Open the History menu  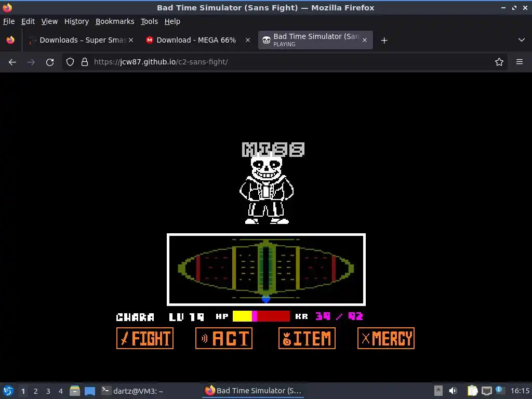point(76,21)
